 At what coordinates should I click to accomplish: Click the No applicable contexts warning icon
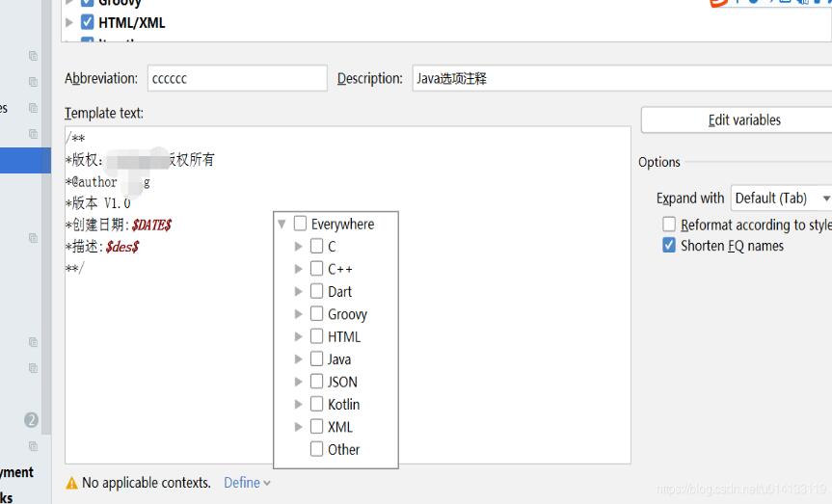71,484
